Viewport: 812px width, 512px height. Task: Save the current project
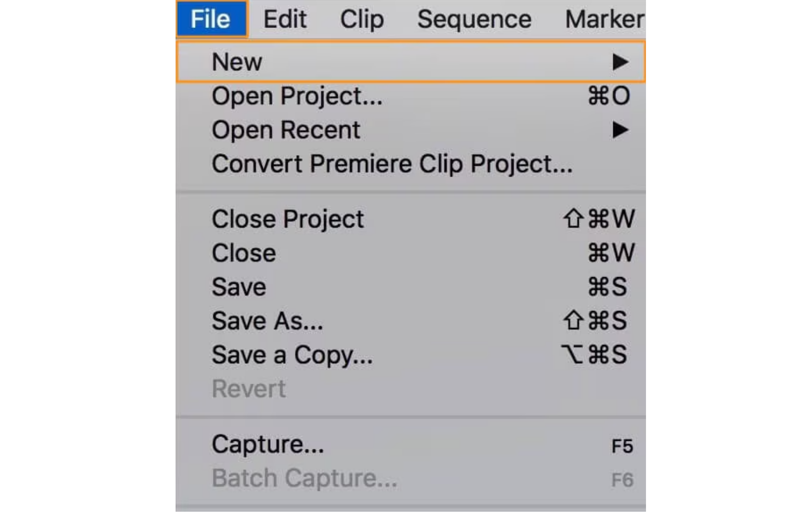pyautogui.click(x=238, y=287)
